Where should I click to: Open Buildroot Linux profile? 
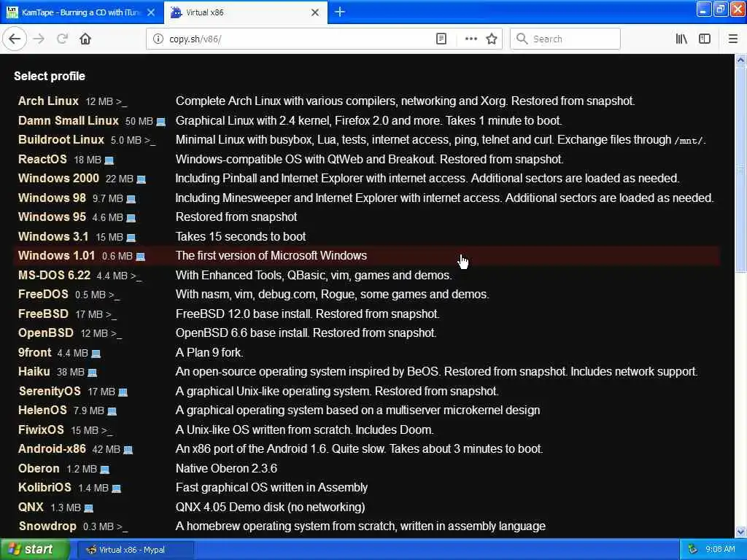coord(61,139)
